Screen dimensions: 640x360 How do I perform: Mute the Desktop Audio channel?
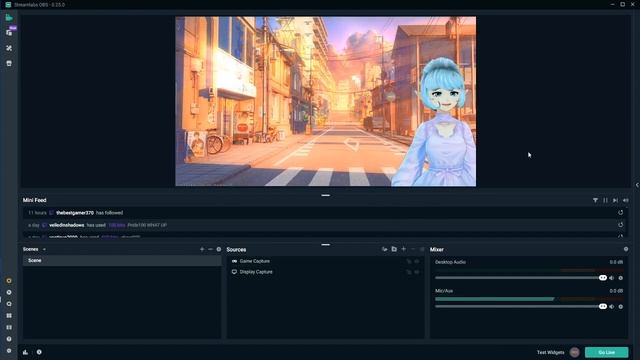coord(611,278)
